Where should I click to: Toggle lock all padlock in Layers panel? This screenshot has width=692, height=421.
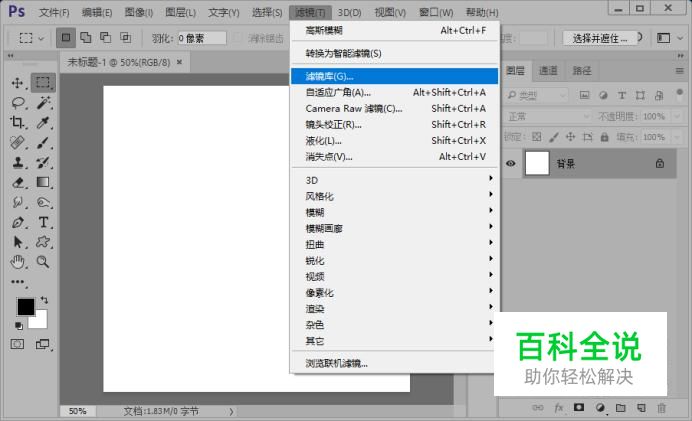(604, 137)
